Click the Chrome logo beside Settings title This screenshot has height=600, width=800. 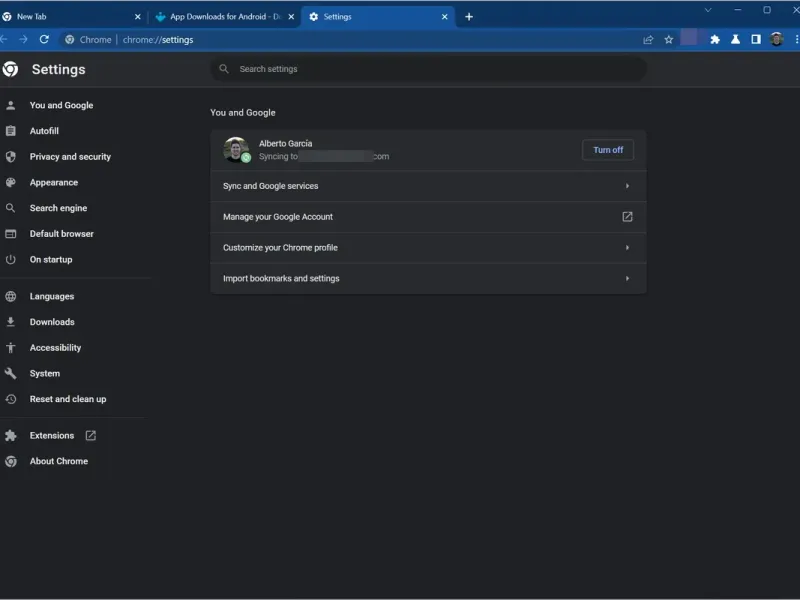pyautogui.click(x=10, y=69)
